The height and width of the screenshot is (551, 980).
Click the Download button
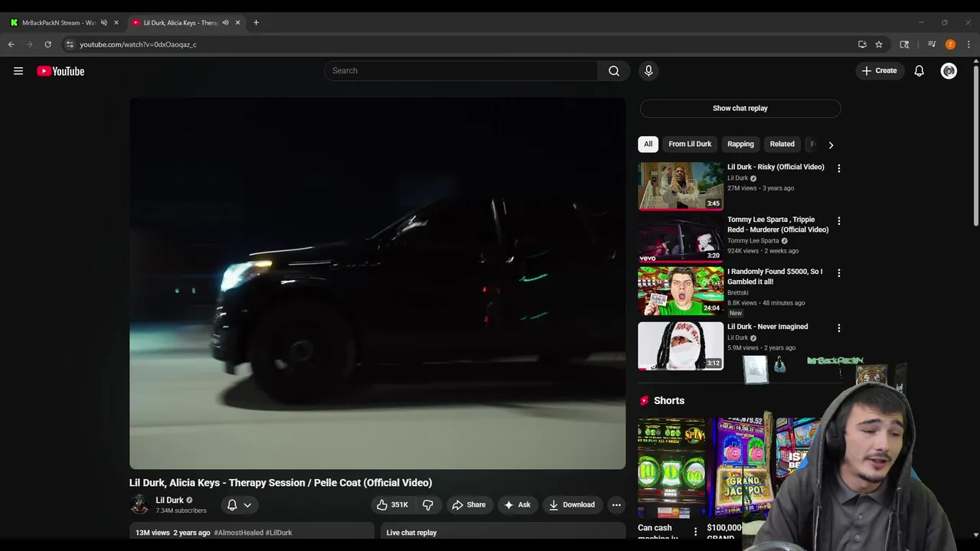click(x=572, y=505)
